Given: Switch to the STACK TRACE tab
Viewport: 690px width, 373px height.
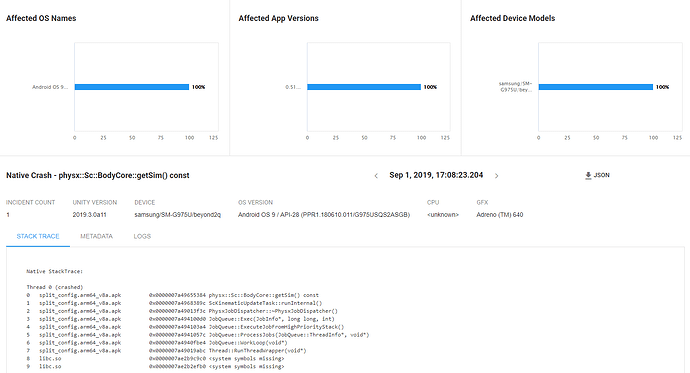Looking at the screenshot, I should click(x=38, y=236).
